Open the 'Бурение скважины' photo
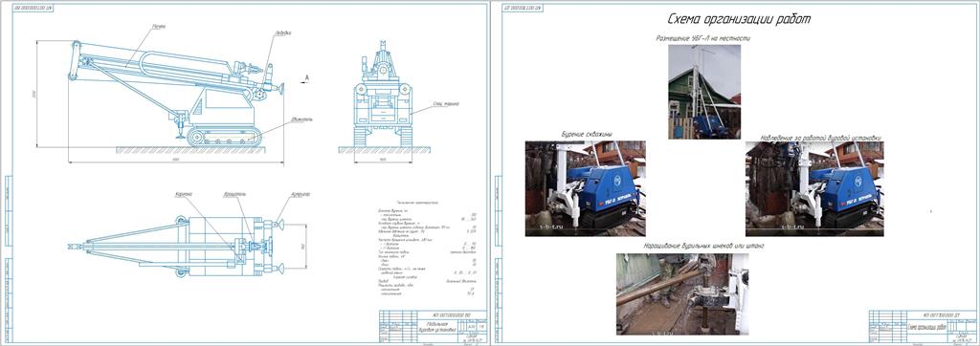Screen dimensions: 980x346 (586, 188)
